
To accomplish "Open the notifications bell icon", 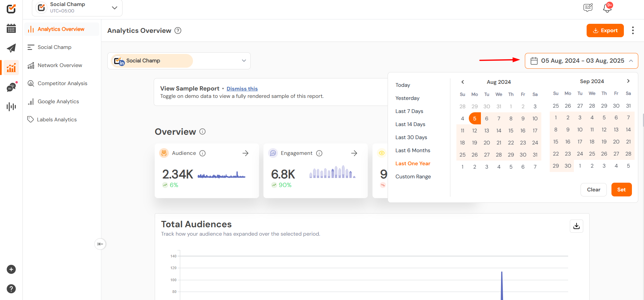I will click(x=607, y=8).
